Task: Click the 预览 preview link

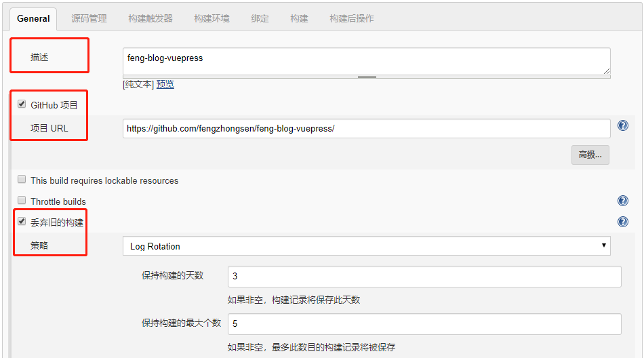Action: 165,84
